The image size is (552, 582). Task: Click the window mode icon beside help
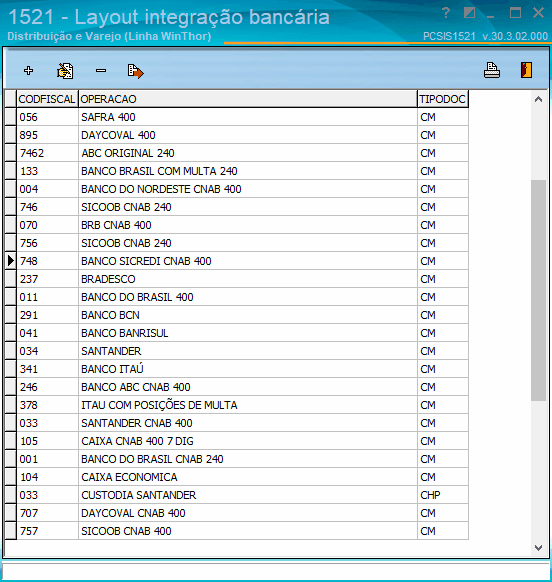click(470, 13)
